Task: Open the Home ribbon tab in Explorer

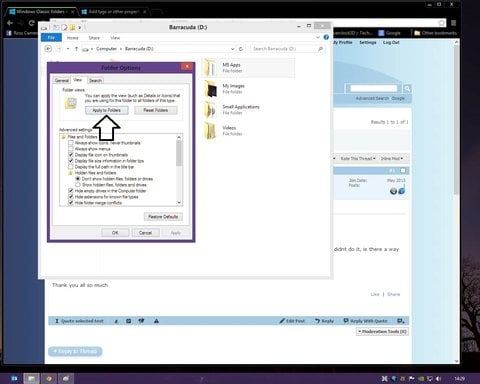Action: (72, 38)
